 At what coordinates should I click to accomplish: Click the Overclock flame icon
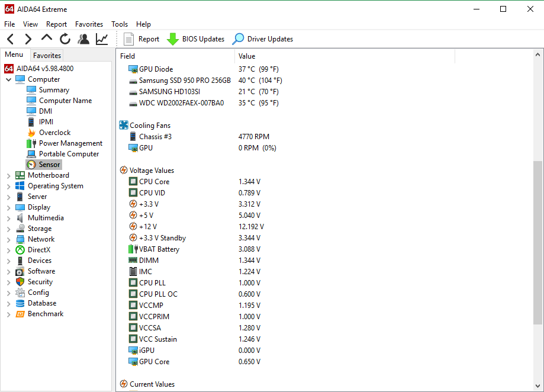(x=31, y=133)
